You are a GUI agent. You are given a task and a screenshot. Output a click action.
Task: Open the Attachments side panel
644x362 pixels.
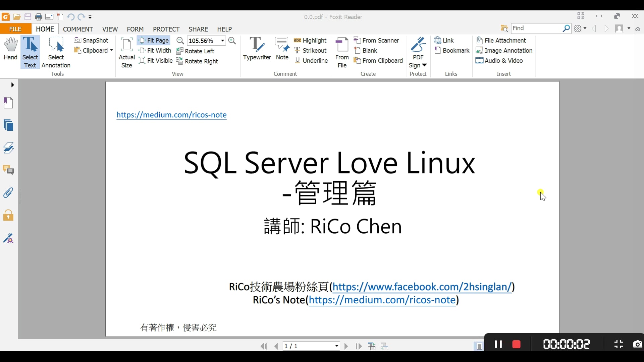8,193
